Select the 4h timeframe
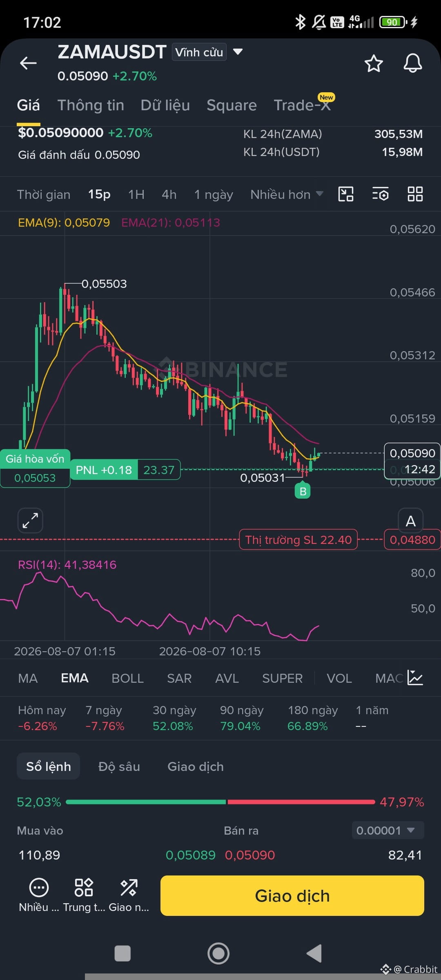 [x=169, y=194]
